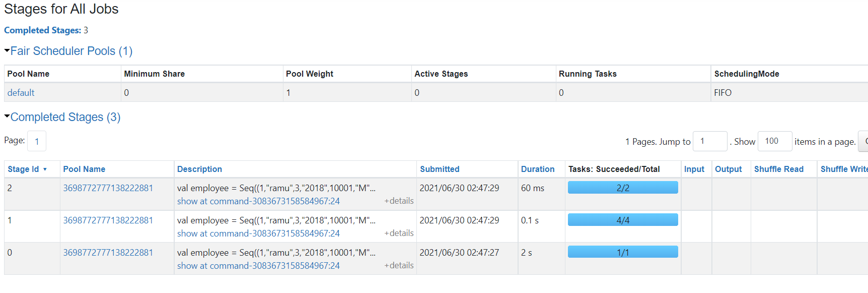
Task: Expand +details for stage 0
Action: click(399, 265)
